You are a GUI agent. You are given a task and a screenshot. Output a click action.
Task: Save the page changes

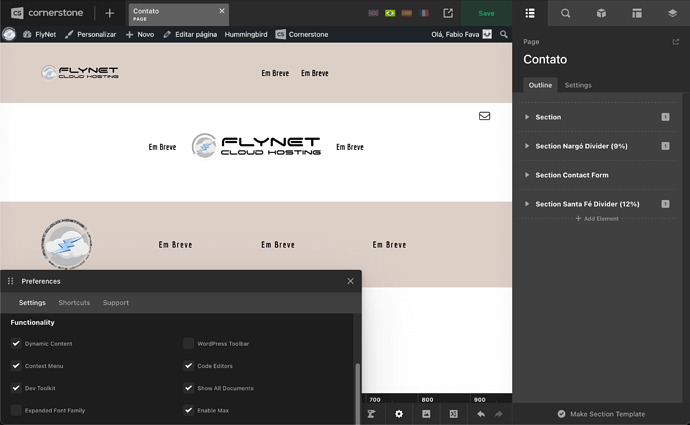486,13
